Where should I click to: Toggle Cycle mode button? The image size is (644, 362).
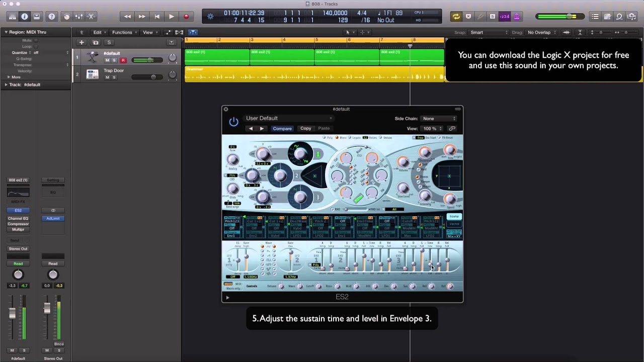(x=456, y=17)
